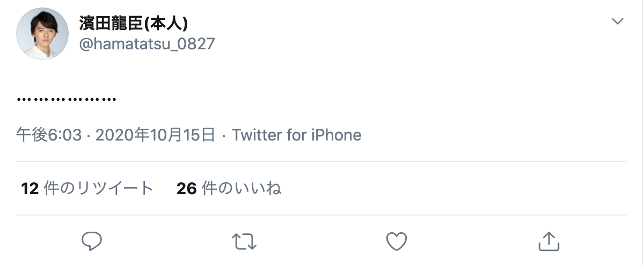The height and width of the screenshot is (266, 644).
Task: View the 件のリツイート list
Action: click(99, 188)
